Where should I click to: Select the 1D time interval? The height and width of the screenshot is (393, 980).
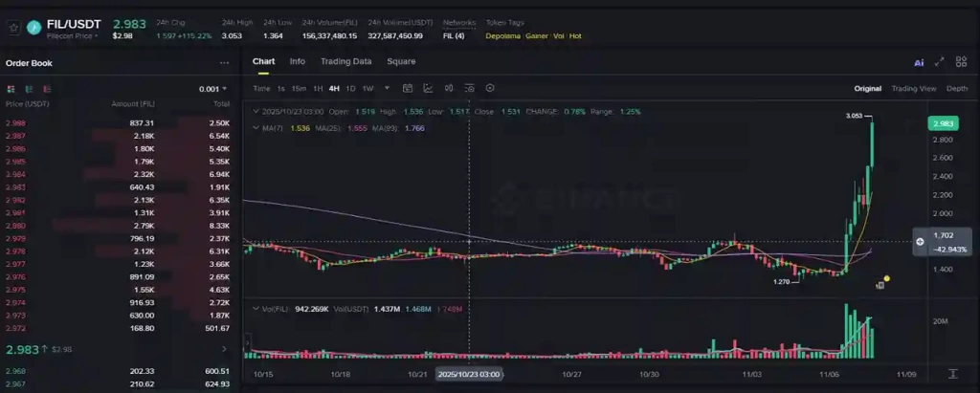(x=349, y=88)
